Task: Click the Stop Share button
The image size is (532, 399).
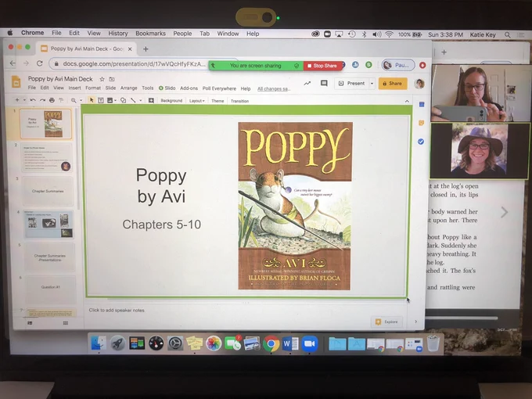Action: [322, 66]
